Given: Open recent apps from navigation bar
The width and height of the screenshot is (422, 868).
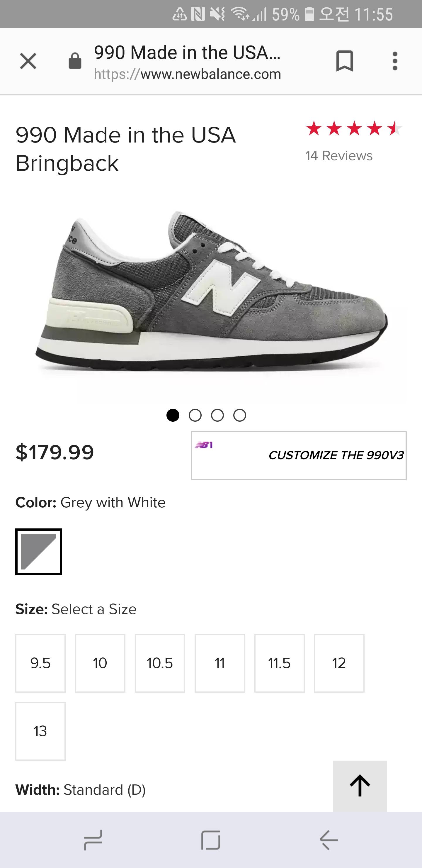Looking at the screenshot, I should [93, 840].
